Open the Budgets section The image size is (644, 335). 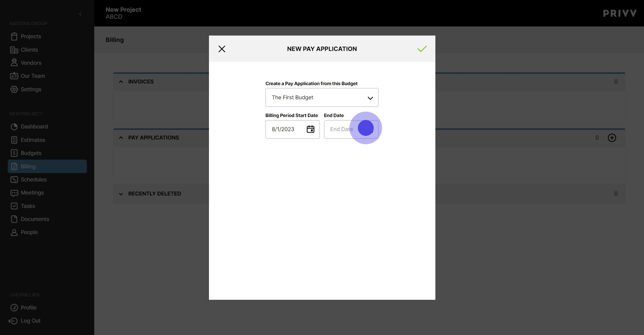point(31,153)
